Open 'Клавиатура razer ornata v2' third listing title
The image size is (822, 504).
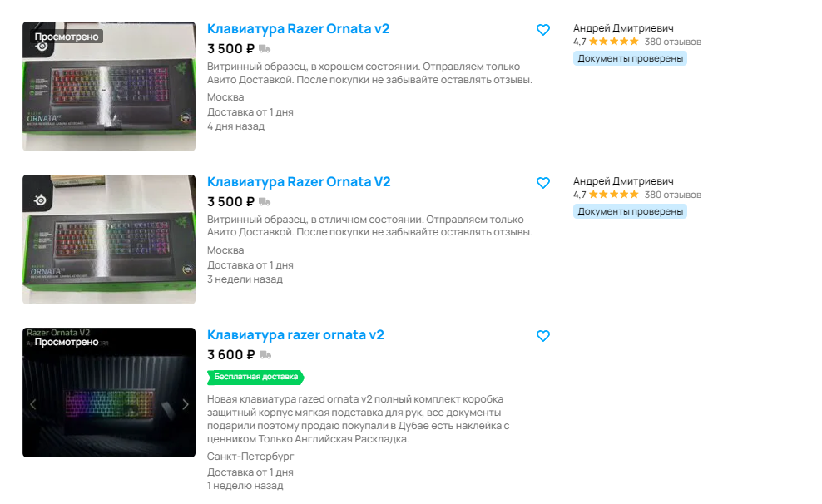pos(295,335)
